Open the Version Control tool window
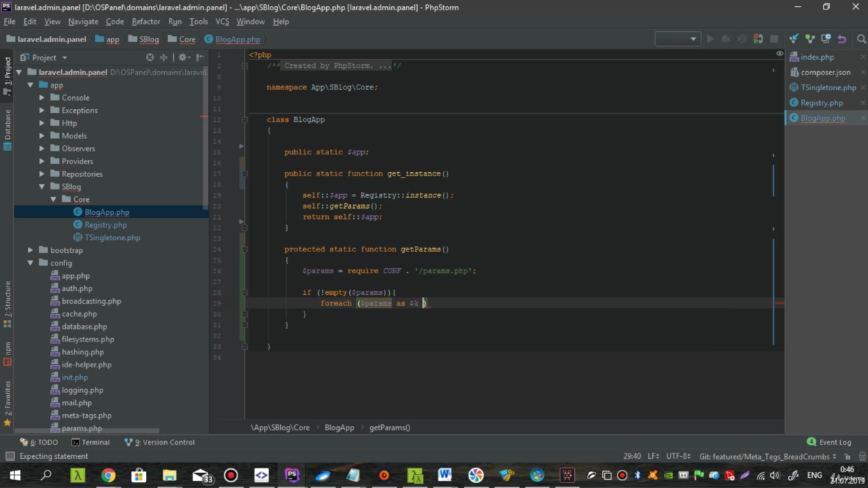Screen dimensions: 868x488 point(159,442)
